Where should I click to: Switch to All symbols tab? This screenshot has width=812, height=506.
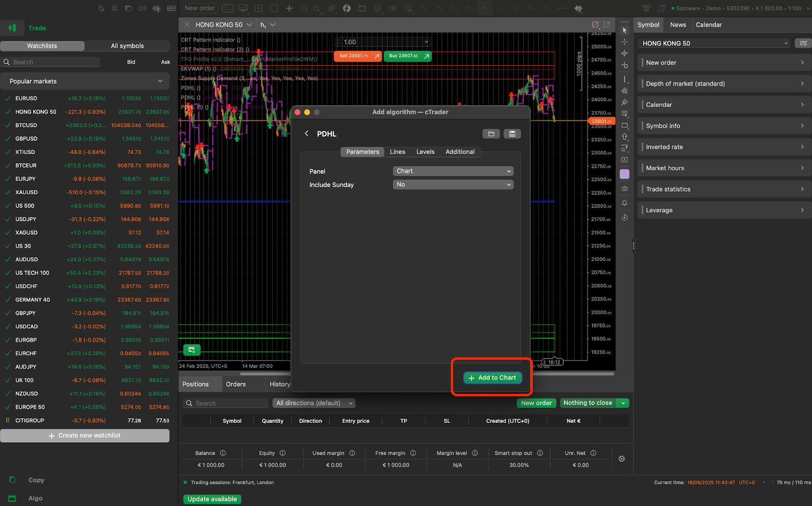127,46
